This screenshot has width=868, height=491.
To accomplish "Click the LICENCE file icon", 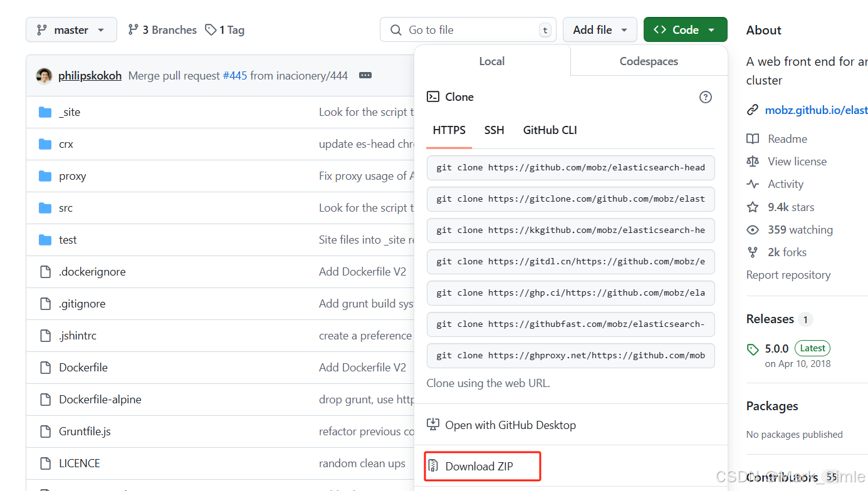I will coord(45,463).
